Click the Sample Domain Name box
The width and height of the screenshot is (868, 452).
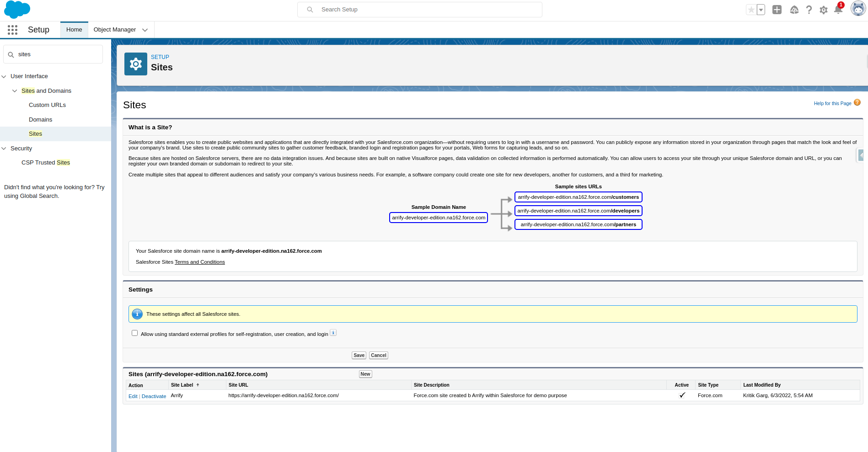tap(439, 218)
